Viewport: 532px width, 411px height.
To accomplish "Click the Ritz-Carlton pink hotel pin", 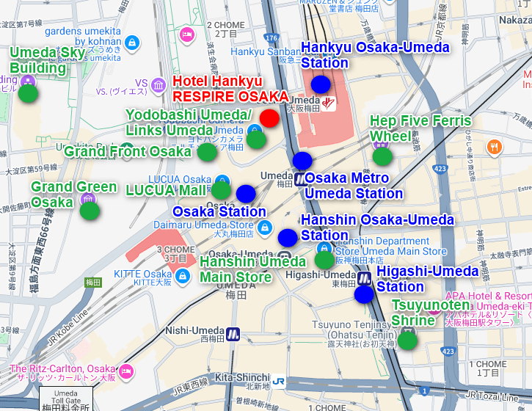I will point(126,373).
